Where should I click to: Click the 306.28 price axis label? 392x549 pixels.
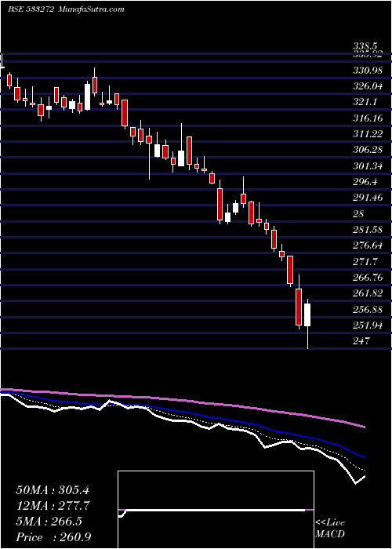[368, 151]
